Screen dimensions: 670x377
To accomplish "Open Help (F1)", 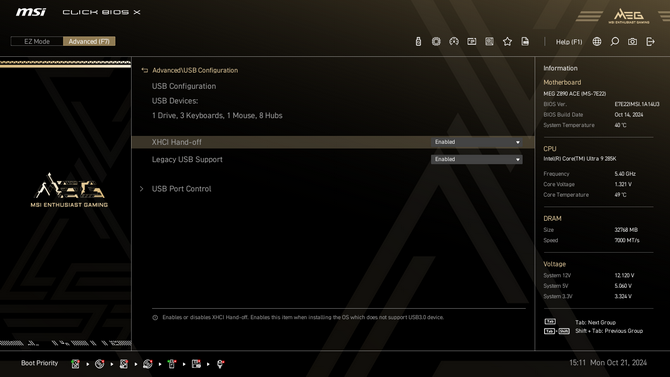I will tap(569, 42).
